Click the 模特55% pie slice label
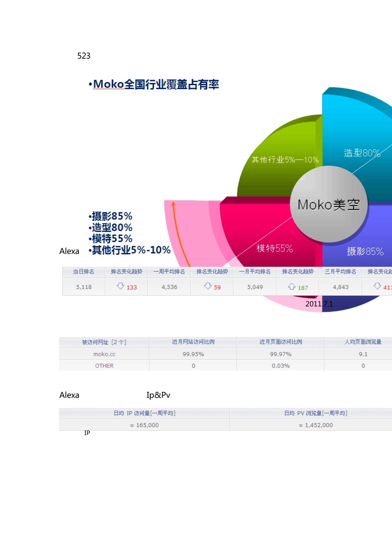This screenshot has height=555, width=392. 275,248
